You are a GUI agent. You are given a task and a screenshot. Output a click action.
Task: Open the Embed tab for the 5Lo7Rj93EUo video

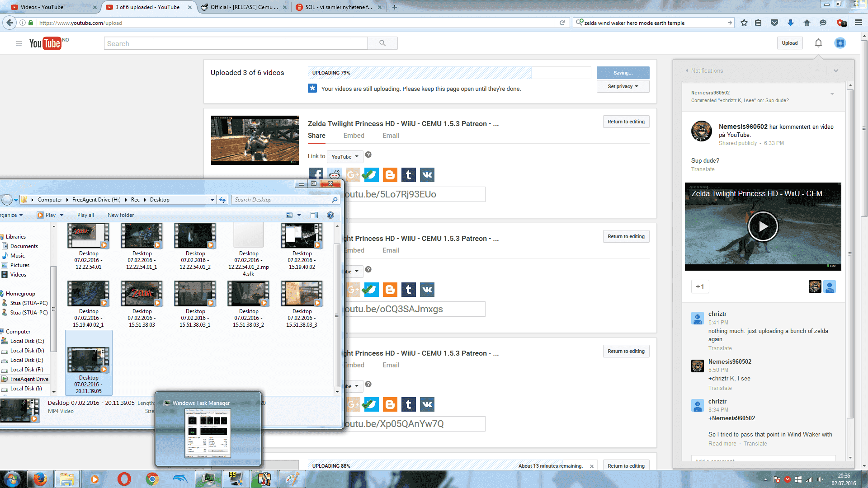click(354, 136)
